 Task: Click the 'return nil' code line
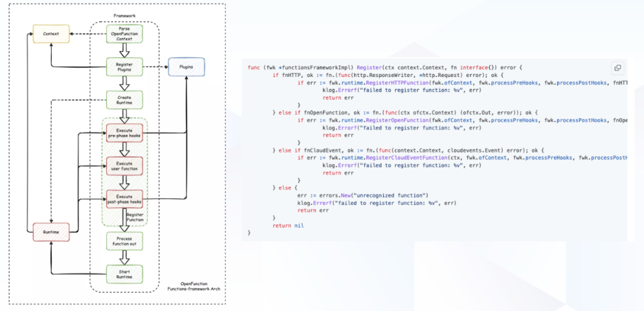(x=288, y=226)
